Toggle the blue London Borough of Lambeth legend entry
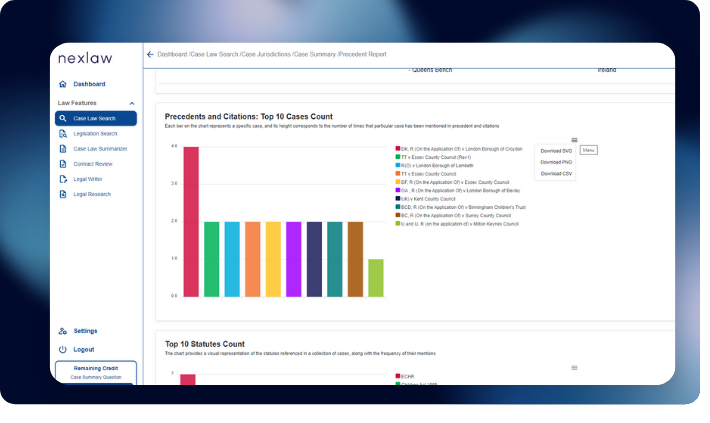710x423 pixels. (x=434, y=166)
